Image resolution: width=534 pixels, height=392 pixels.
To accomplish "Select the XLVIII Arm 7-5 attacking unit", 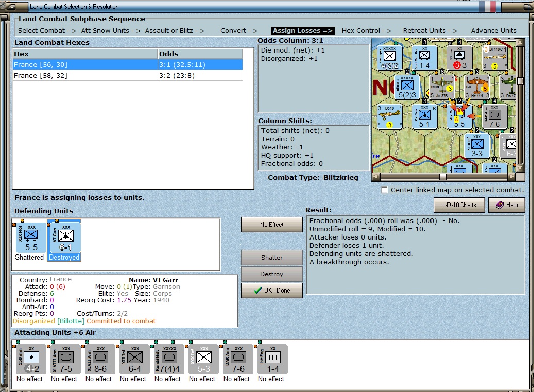I will (x=65, y=359).
